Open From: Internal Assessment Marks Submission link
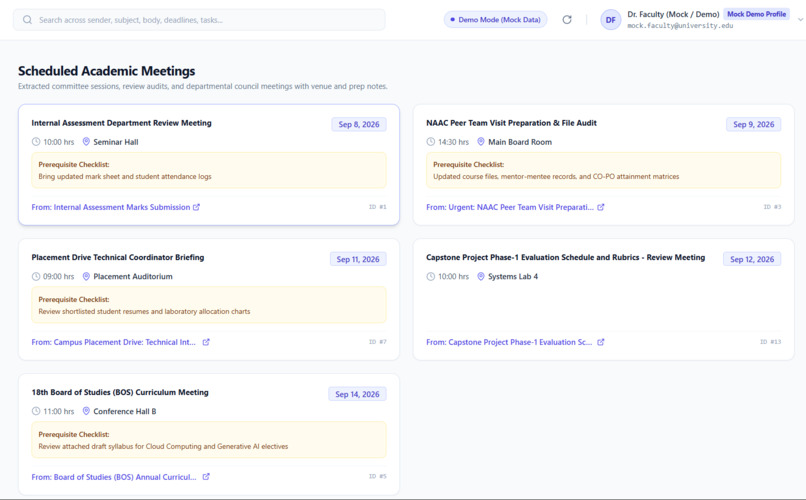Image resolution: width=806 pixels, height=500 pixels. [111, 207]
